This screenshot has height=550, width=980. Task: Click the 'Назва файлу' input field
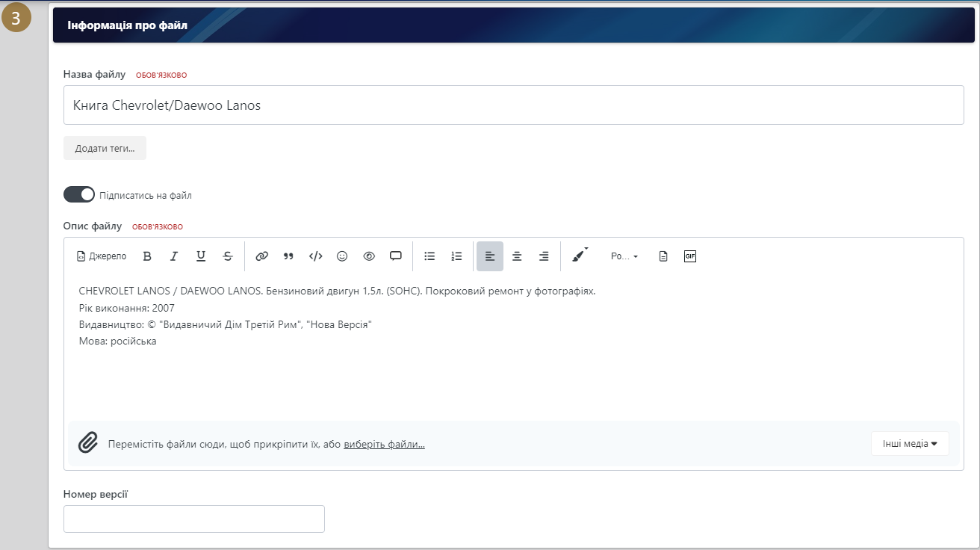(x=514, y=105)
